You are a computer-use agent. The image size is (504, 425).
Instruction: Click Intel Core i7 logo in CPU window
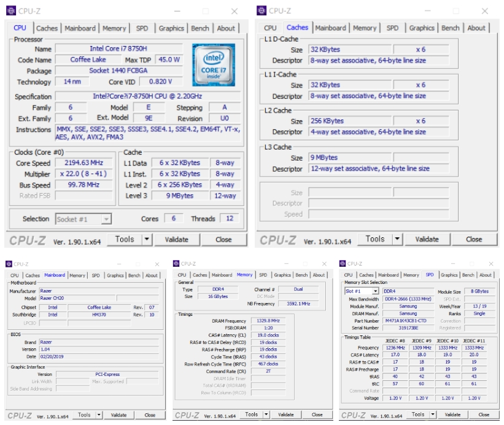[214, 65]
